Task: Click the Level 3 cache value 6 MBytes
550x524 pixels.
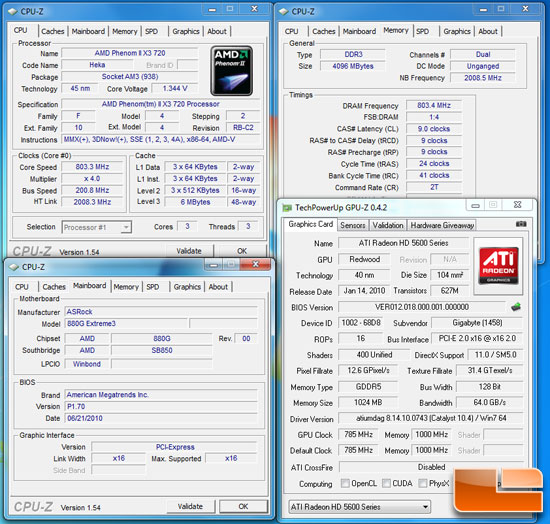Action: pos(195,202)
